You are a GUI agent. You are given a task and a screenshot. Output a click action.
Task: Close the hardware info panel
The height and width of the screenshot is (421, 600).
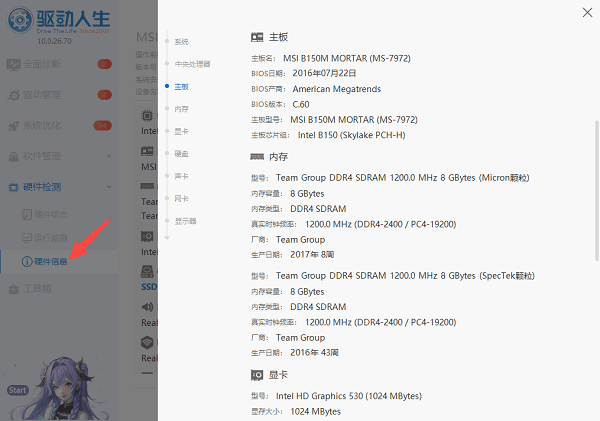click(586, 12)
